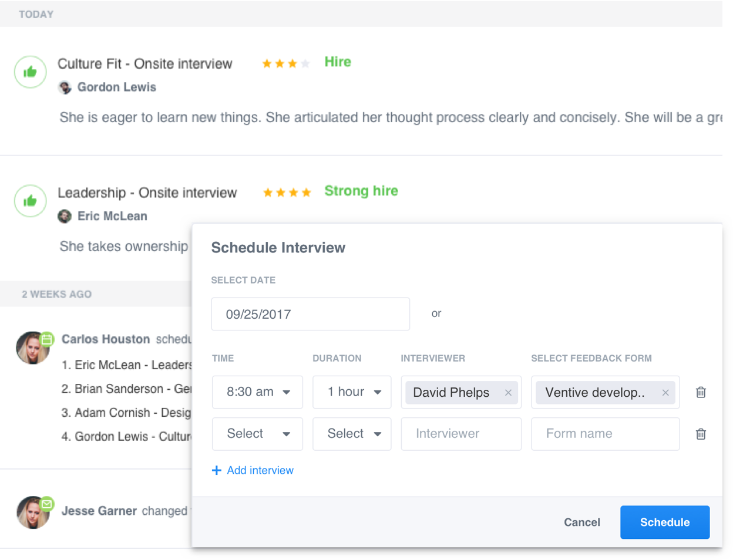The image size is (733, 560).
Task: Remove the Ventive develop.. feedback form
Action: pos(665,393)
